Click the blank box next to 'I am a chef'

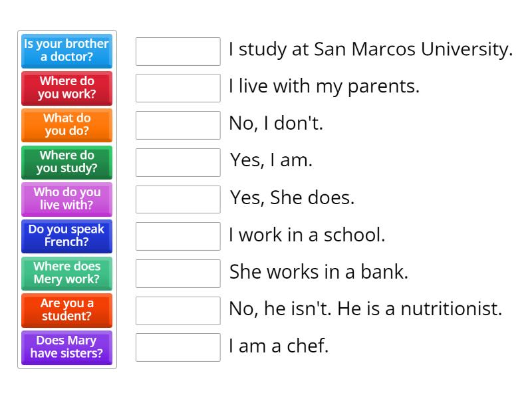point(177,347)
